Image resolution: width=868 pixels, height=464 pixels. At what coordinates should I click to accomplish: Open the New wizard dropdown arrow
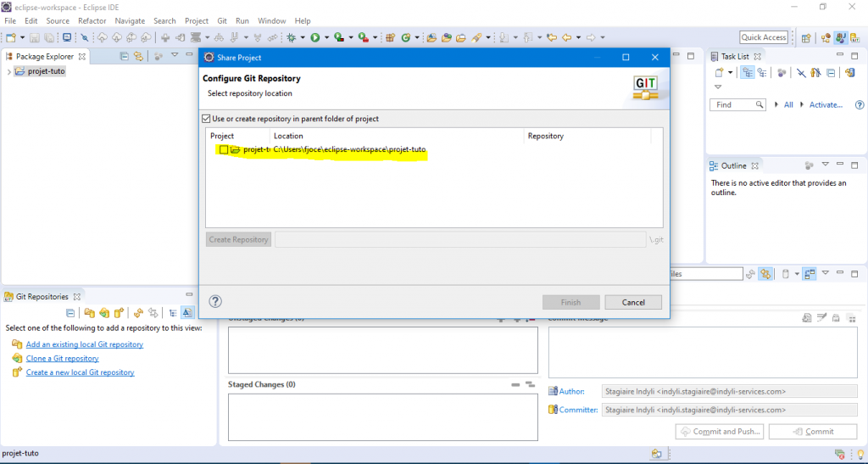pyautogui.click(x=23, y=37)
